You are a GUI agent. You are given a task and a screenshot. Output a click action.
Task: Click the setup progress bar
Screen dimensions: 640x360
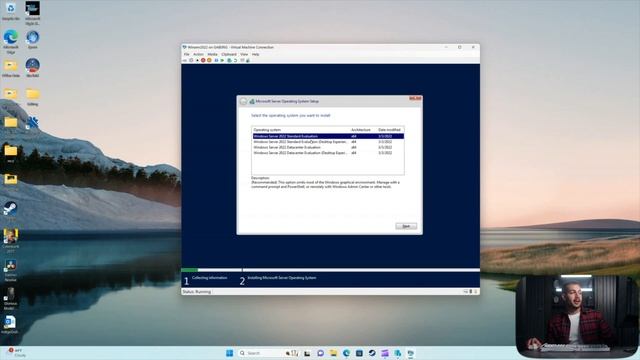click(x=331, y=270)
